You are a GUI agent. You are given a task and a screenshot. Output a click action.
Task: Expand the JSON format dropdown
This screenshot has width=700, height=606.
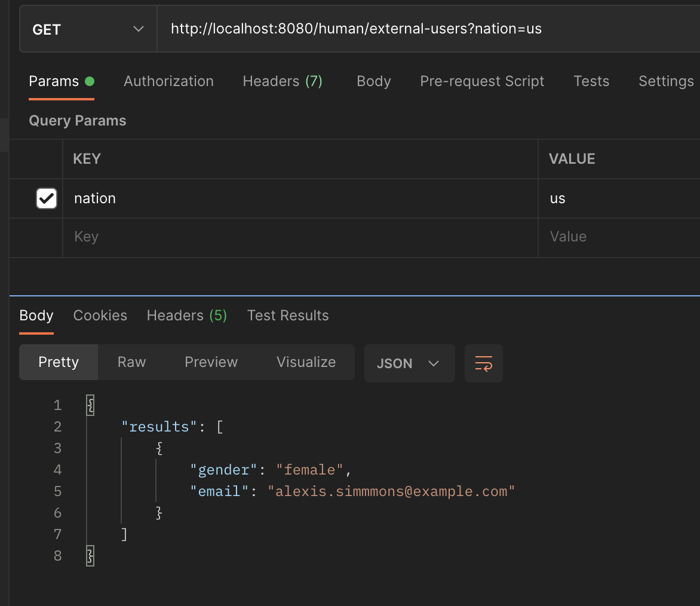[x=409, y=363]
